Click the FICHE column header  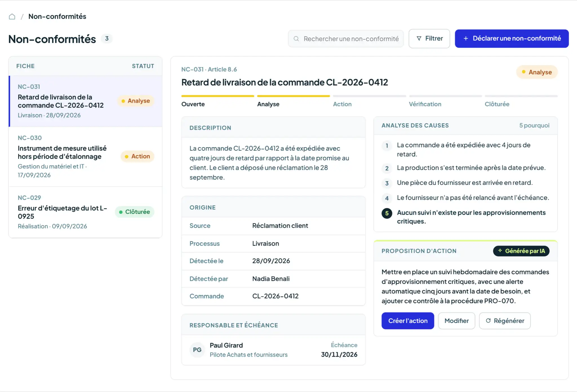25,66
